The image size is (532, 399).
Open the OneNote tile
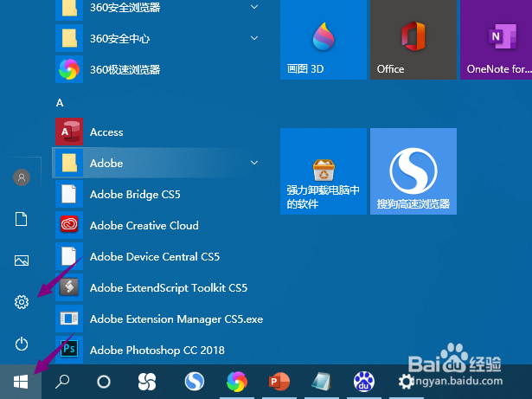[496, 39]
